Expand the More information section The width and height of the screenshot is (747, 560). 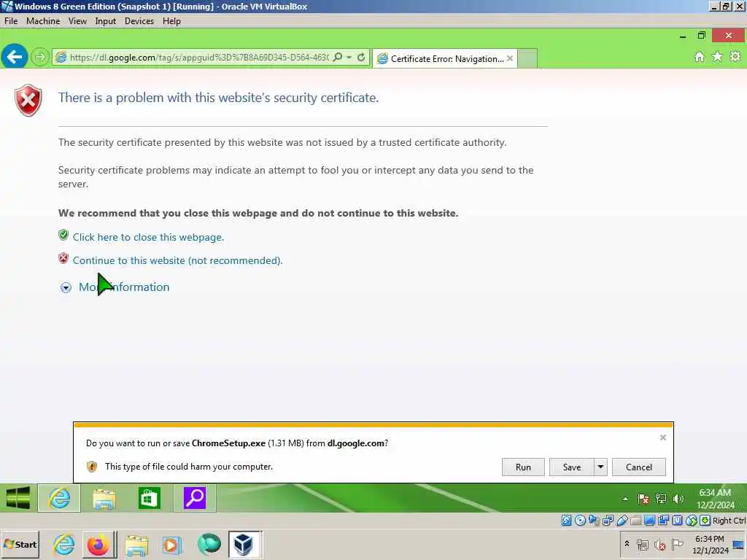(x=115, y=287)
